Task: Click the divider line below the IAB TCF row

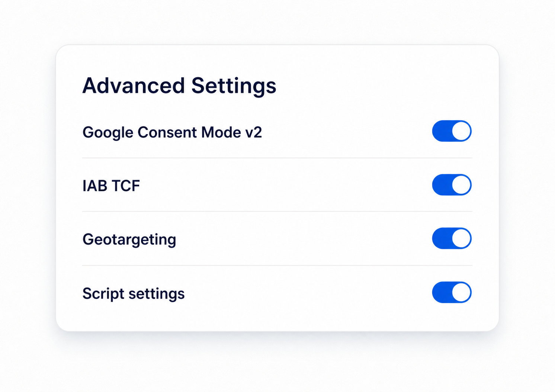Action: (277, 211)
